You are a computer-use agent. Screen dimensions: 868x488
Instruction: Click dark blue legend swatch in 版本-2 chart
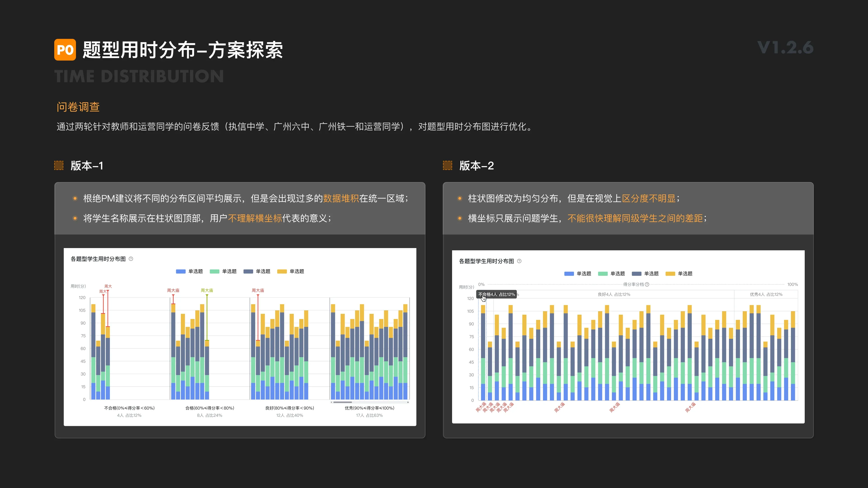pyautogui.click(x=637, y=274)
